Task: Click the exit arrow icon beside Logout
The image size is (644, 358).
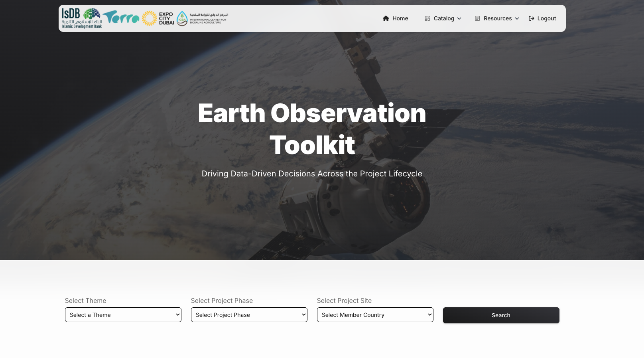Action: [x=531, y=18]
